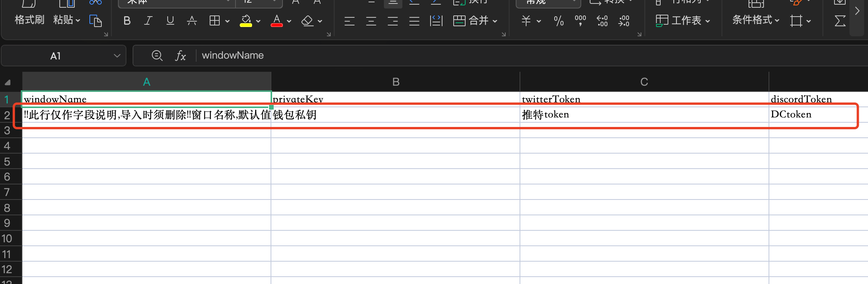Toggle bold formatting with the B icon

coord(127,21)
